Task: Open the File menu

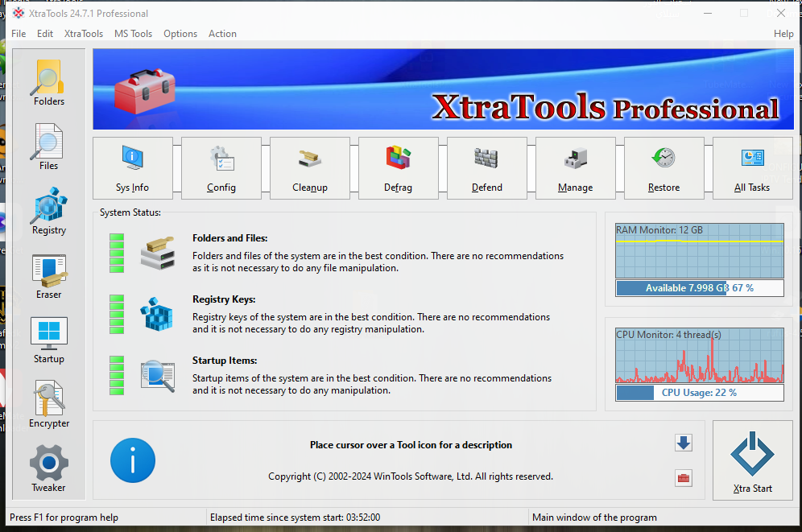Action: click(x=19, y=34)
